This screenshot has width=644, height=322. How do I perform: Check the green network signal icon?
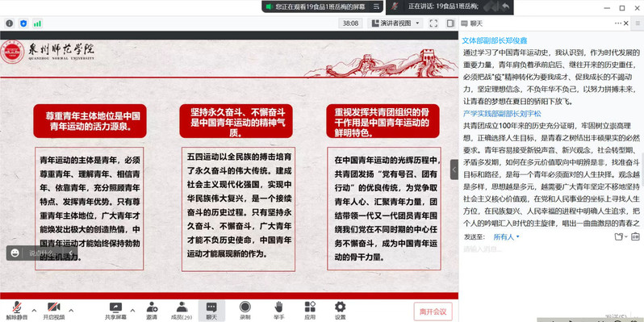37,23
